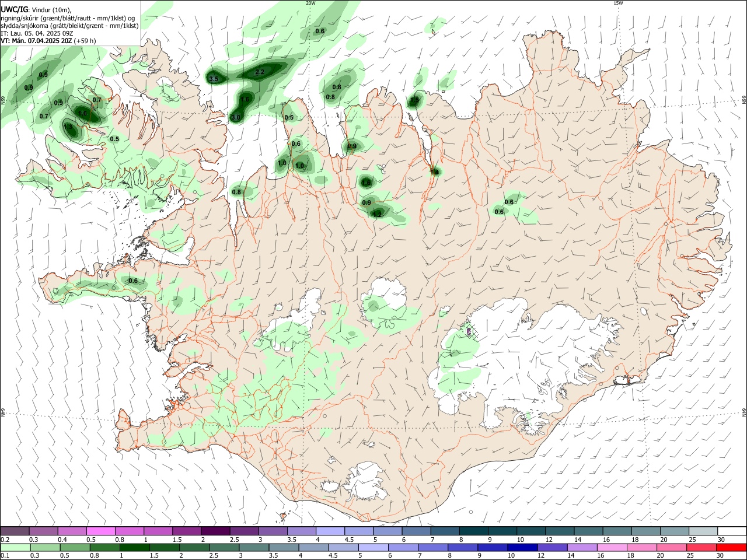Click the 'slydda/snjókoma' header line
Viewport: 747px width, 560px height.
(x=69, y=26)
